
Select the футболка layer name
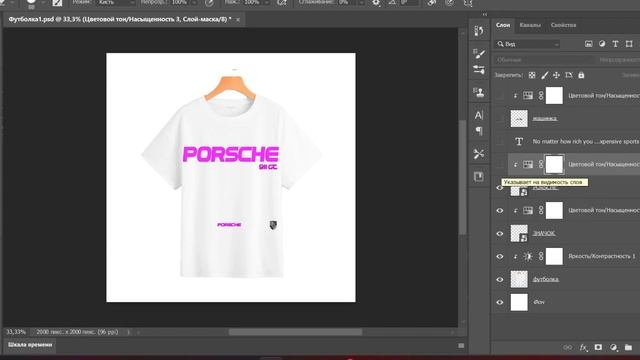point(546,280)
